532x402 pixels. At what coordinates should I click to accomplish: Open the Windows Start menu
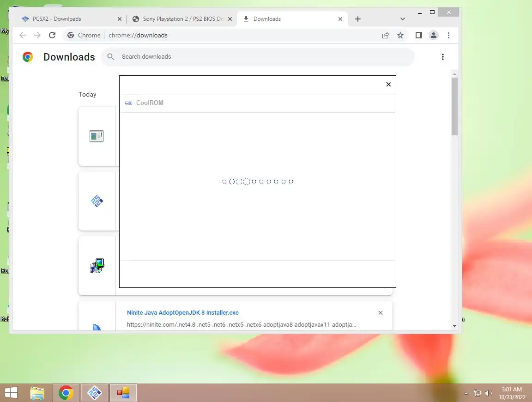(x=11, y=393)
